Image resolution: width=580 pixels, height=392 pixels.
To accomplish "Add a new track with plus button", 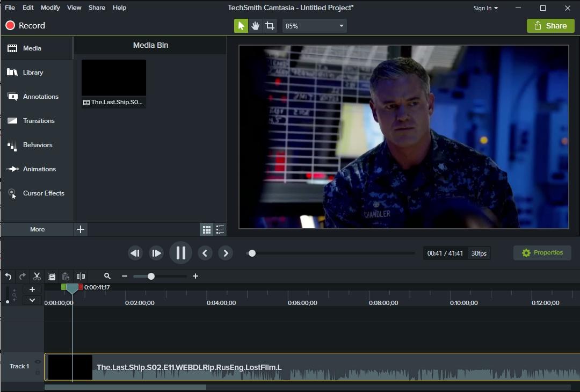I will point(32,289).
